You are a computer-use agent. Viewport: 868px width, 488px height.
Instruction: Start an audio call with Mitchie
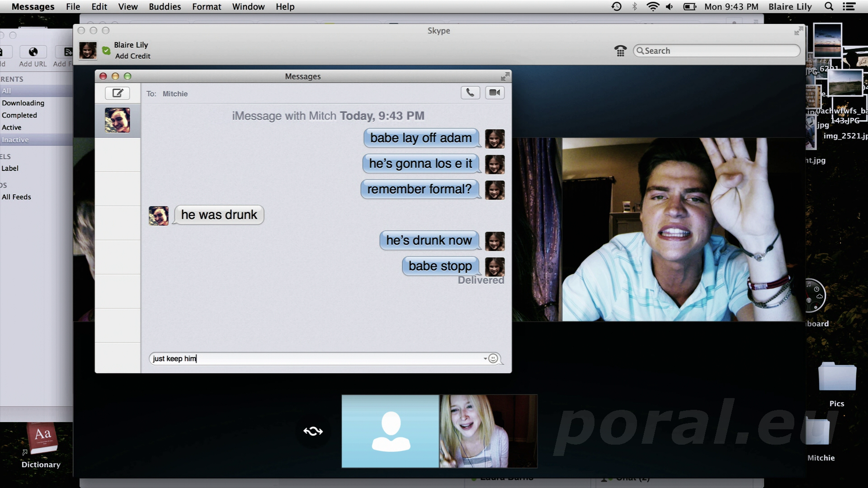(x=470, y=93)
